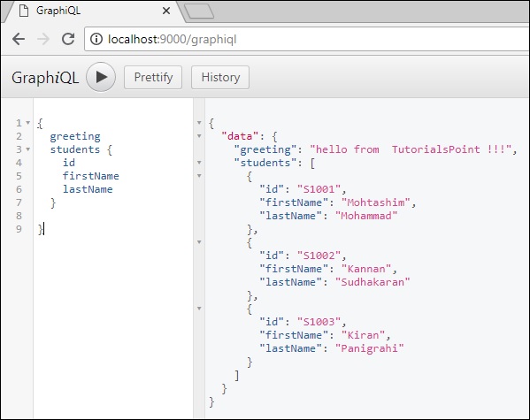Viewport: 530px width, 420px height.
Task: Run the query with the play button
Action: tap(101, 77)
